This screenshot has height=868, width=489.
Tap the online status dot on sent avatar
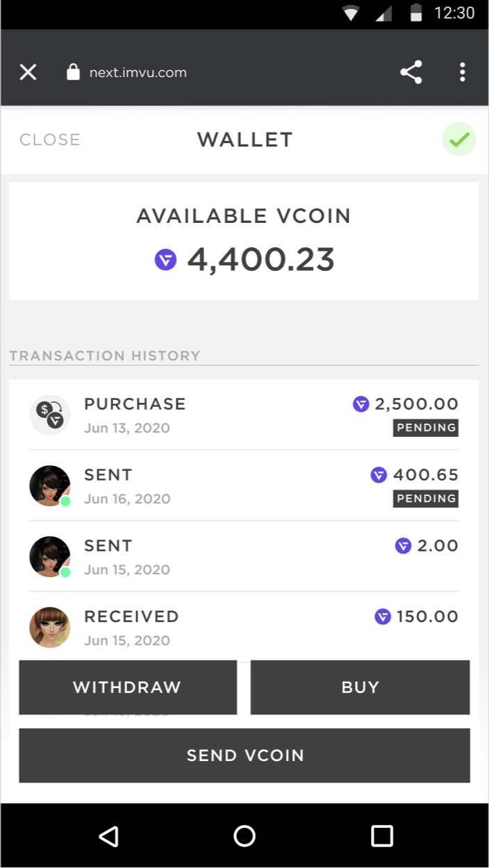point(66,502)
